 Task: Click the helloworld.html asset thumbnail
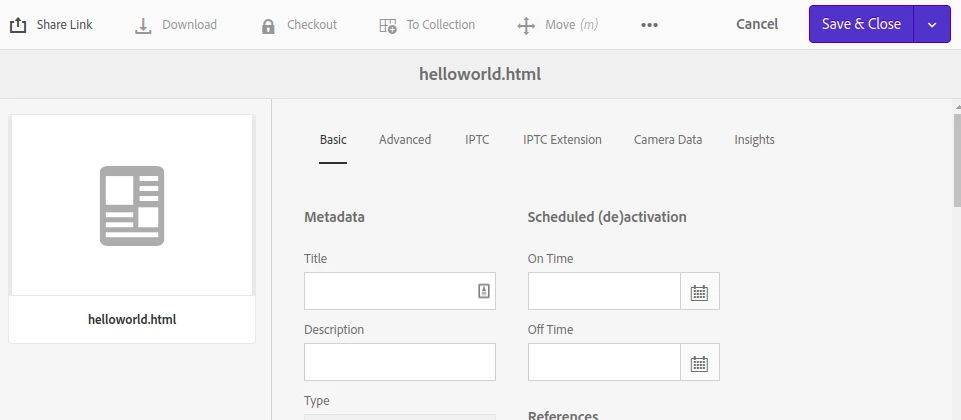pos(132,206)
